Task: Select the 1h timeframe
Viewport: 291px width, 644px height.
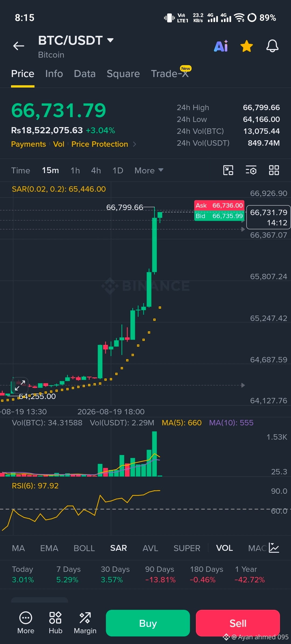Action: point(75,170)
